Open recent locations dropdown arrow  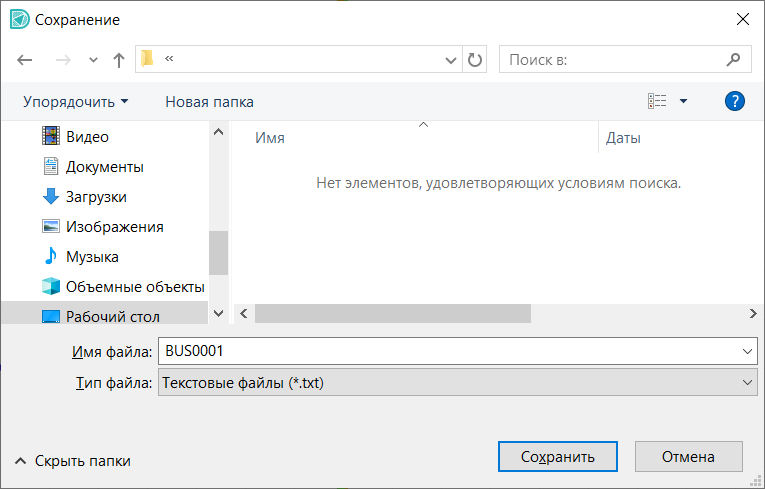[94, 60]
